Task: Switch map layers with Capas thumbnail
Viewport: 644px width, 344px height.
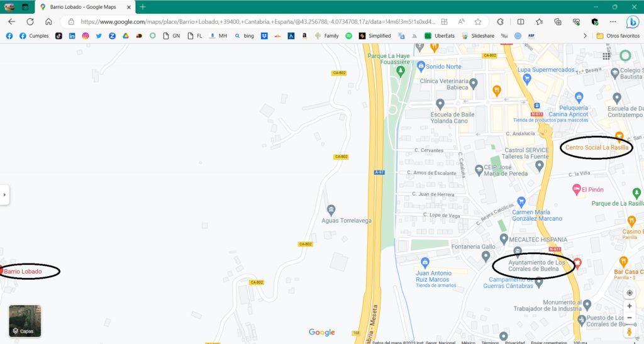Action: (x=25, y=321)
